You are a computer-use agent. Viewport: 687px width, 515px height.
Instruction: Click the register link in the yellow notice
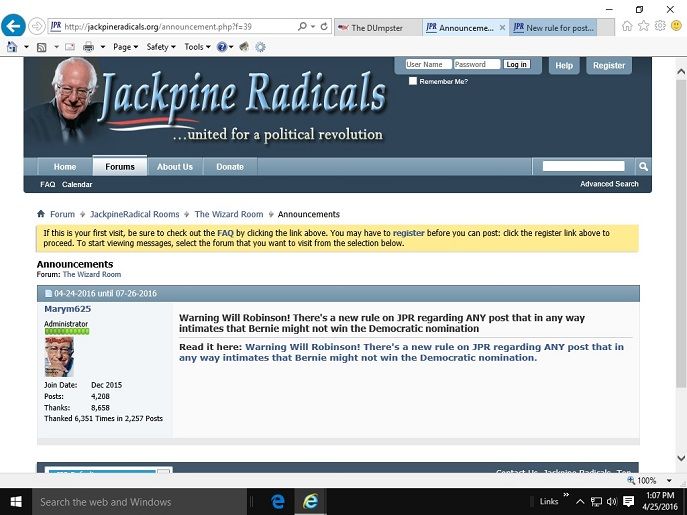(408, 233)
